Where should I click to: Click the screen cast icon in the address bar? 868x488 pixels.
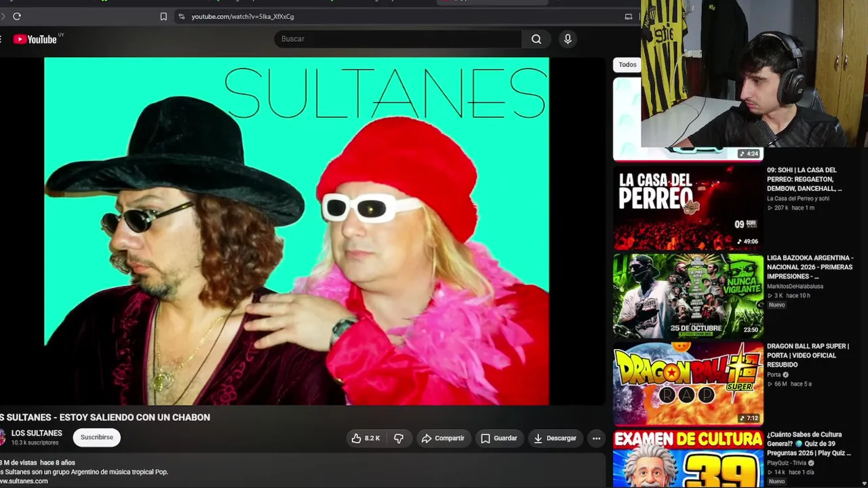(629, 16)
